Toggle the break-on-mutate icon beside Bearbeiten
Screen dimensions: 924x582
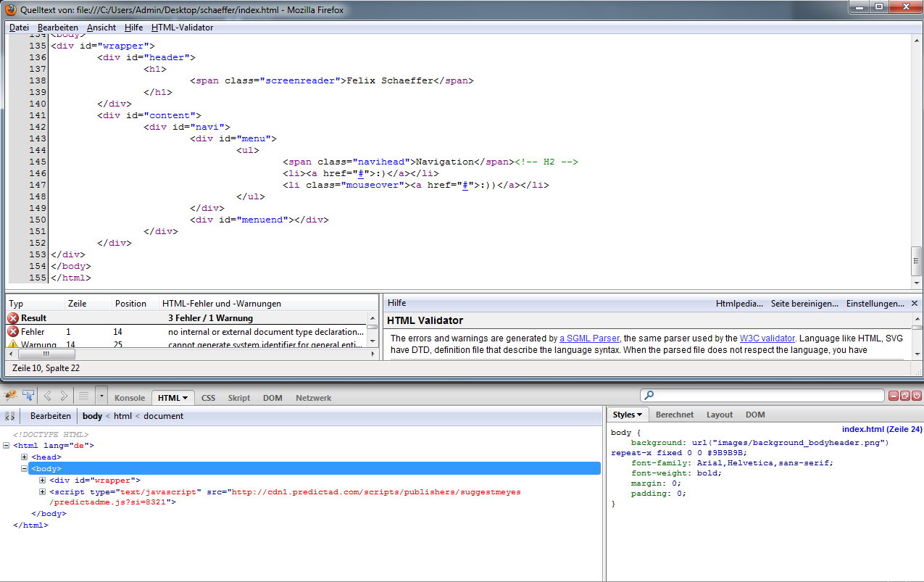[10, 416]
